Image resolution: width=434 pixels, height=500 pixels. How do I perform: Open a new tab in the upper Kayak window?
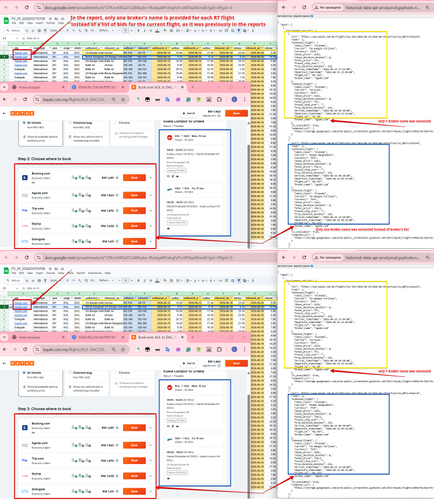coord(192,87)
